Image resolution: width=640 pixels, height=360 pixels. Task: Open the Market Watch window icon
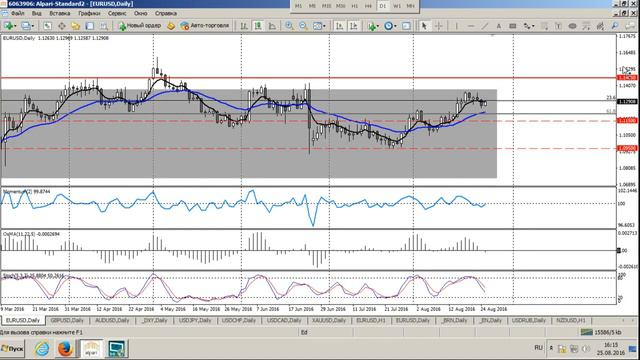(47, 26)
